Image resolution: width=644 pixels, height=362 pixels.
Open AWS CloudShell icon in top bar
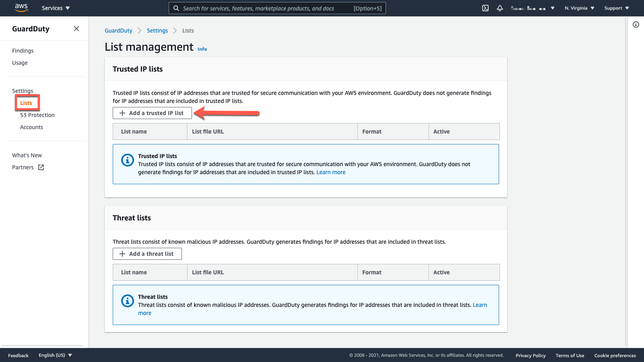pyautogui.click(x=485, y=8)
